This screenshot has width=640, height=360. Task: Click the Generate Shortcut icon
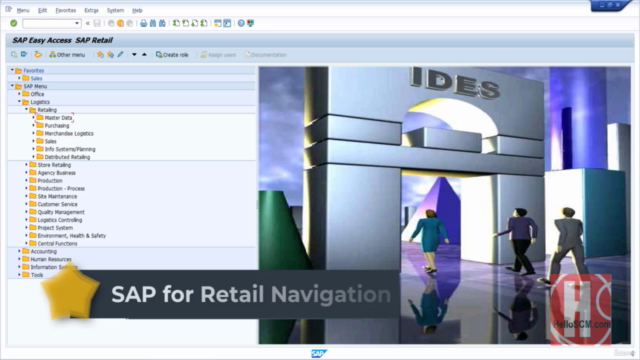227,23
